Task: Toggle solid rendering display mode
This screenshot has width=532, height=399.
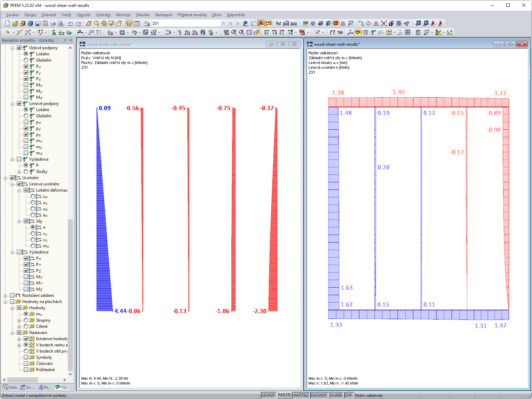Action: 256,32
